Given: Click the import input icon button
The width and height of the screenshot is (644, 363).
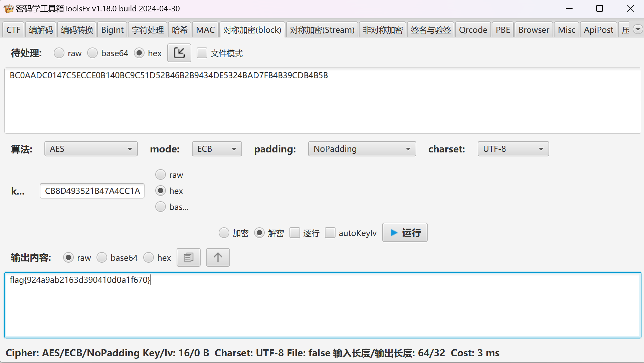Looking at the screenshot, I should pos(179,53).
